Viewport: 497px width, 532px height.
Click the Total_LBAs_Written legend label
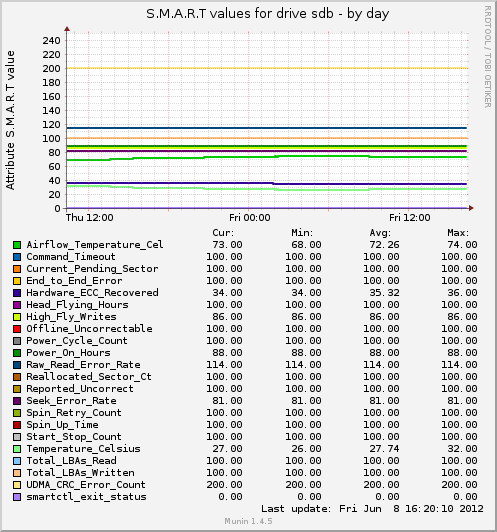coord(80,473)
